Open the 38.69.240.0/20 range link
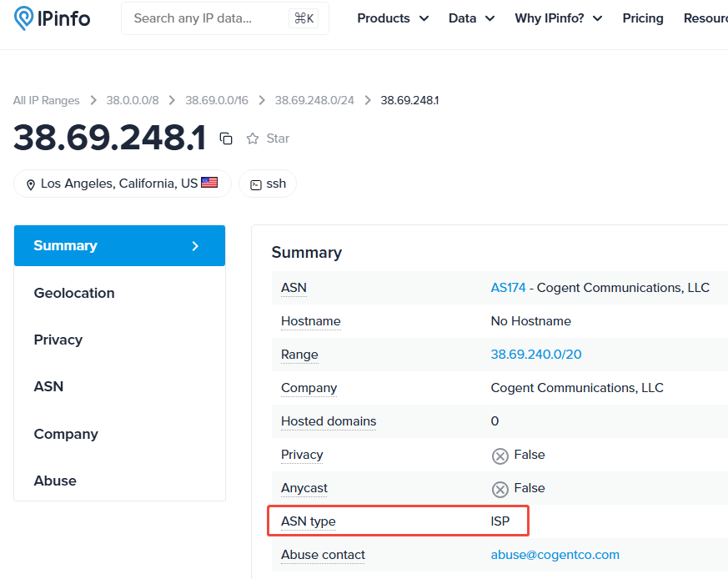This screenshot has width=728, height=579. click(x=536, y=355)
